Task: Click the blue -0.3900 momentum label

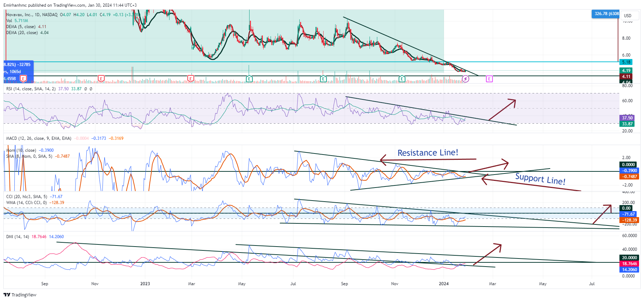Action: tap(629, 171)
